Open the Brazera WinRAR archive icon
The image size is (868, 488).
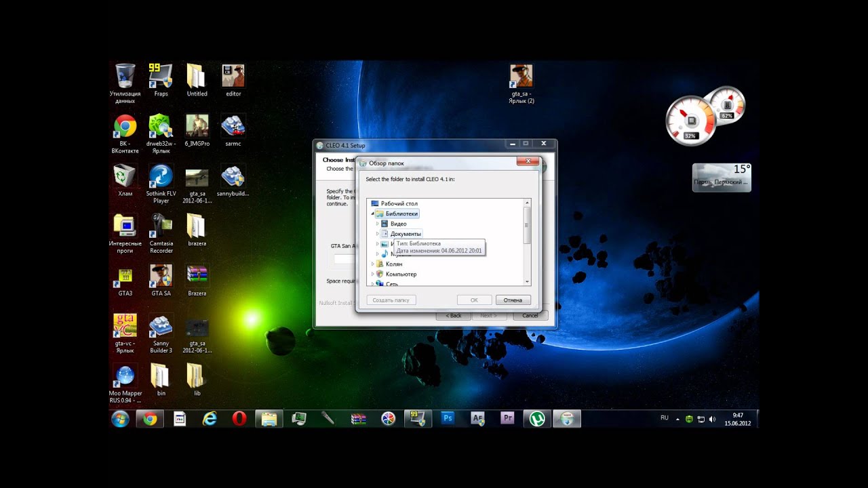197,280
